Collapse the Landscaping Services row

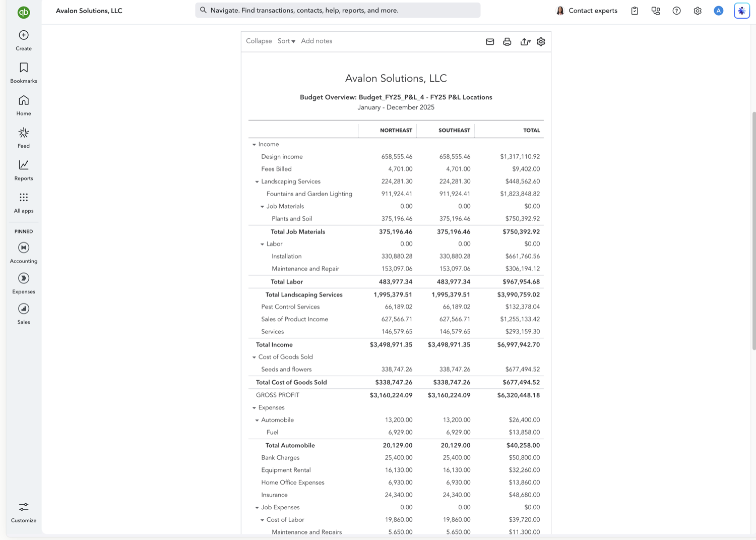(x=257, y=182)
